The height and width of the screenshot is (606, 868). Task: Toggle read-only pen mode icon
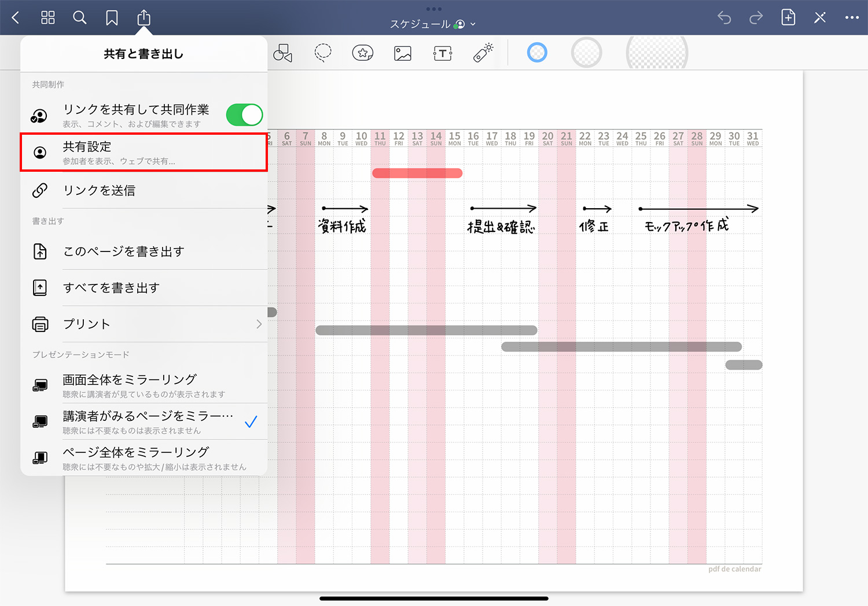click(820, 17)
